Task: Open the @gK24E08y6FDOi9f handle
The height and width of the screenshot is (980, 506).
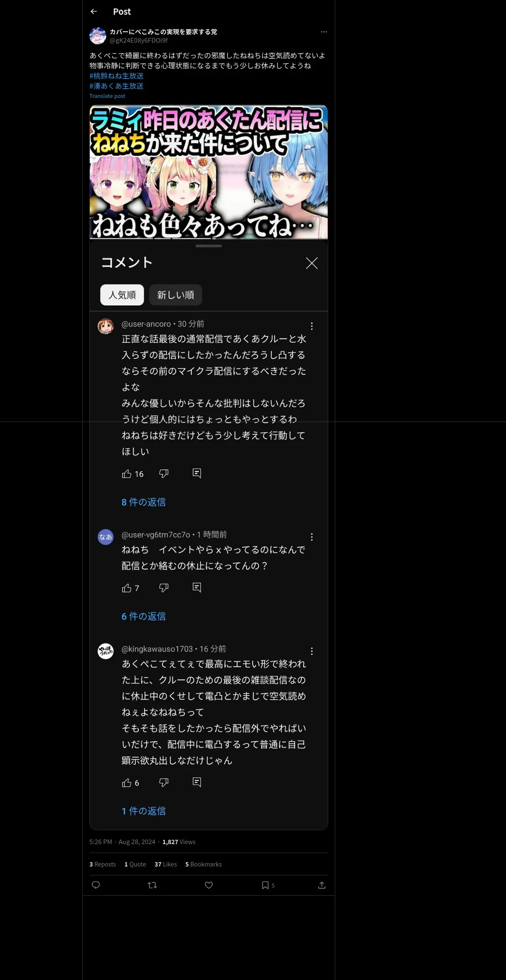Action: pos(139,41)
